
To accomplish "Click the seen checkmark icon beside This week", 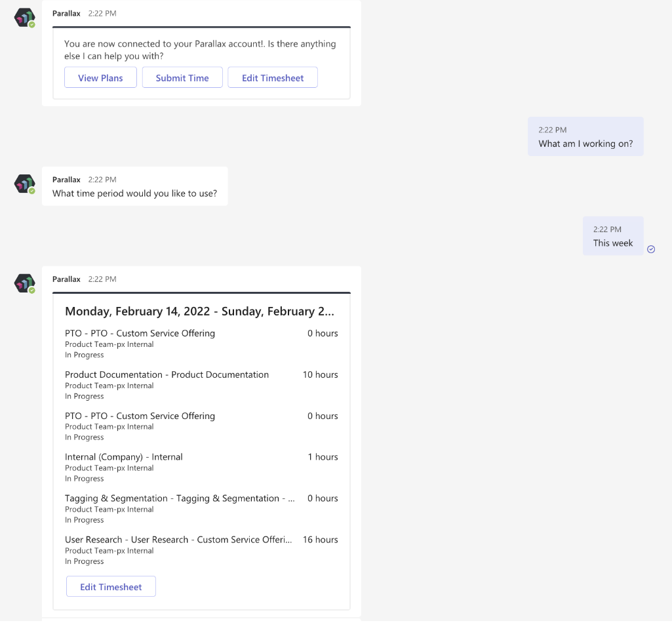I will click(651, 249).
